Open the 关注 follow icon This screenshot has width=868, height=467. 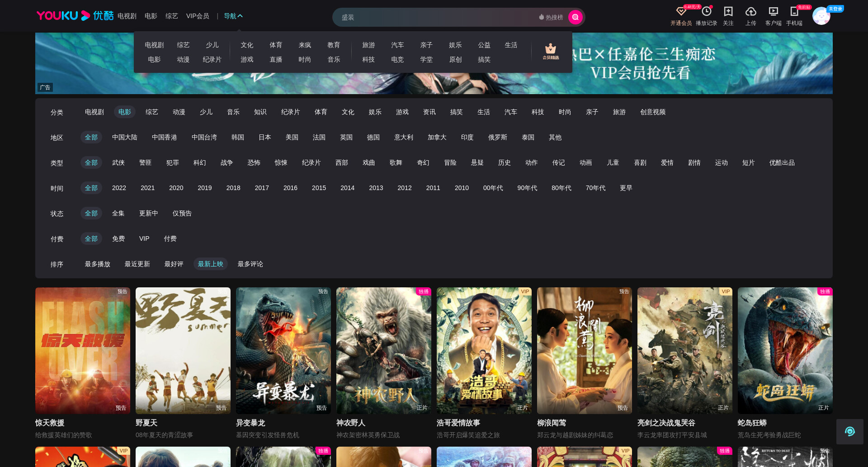click(728, 11)
